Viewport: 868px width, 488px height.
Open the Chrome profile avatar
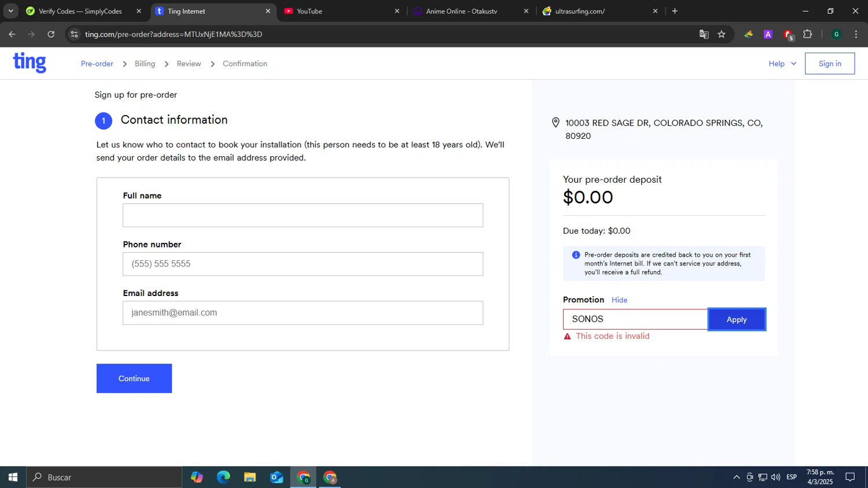click(836, 34)
